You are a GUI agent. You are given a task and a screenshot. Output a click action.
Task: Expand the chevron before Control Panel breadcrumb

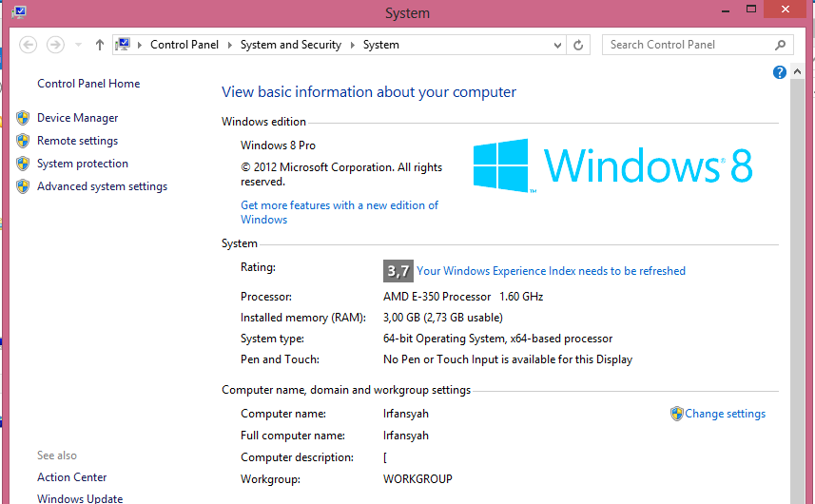tap(139, 45)
